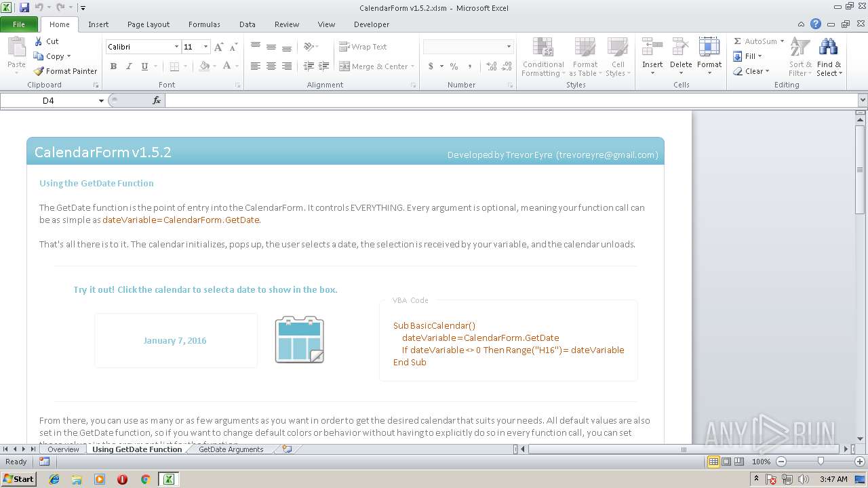This screenshot has width=868, height=488.
Task: Open the File tab
Action: pos(19,24)
